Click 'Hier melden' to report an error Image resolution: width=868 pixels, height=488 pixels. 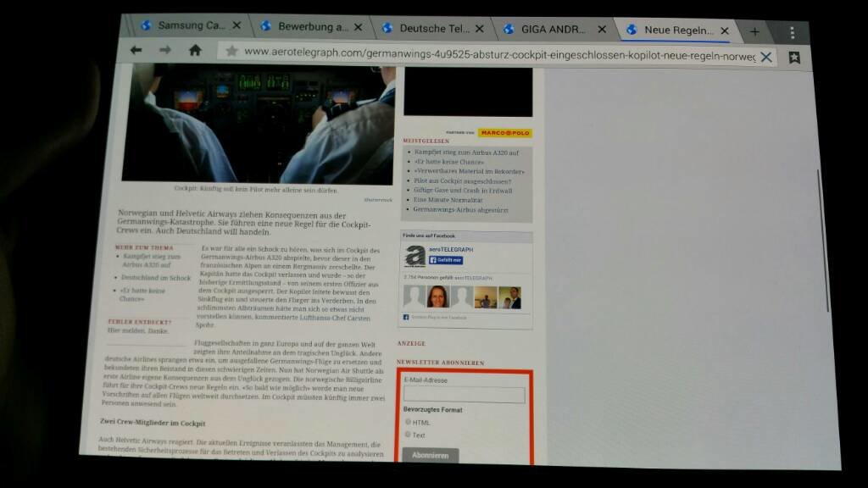pyautogui.click(x=125, y=330)
